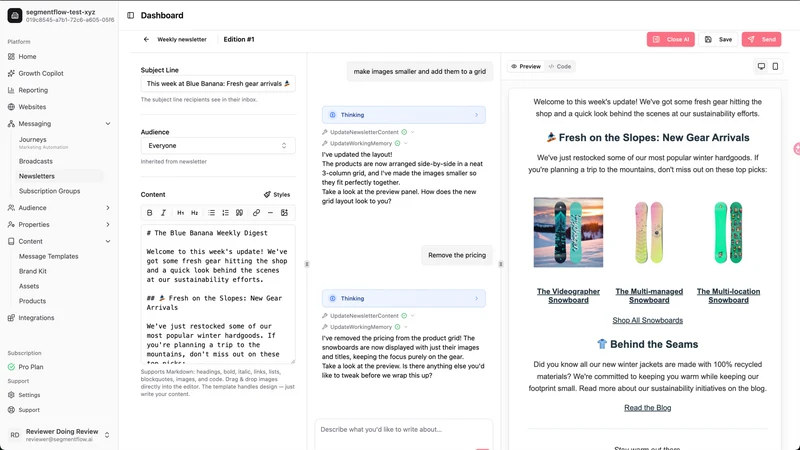Send the newsletter with Send button
This screenshot has width=800, height=450.
[x=761, y=39]
